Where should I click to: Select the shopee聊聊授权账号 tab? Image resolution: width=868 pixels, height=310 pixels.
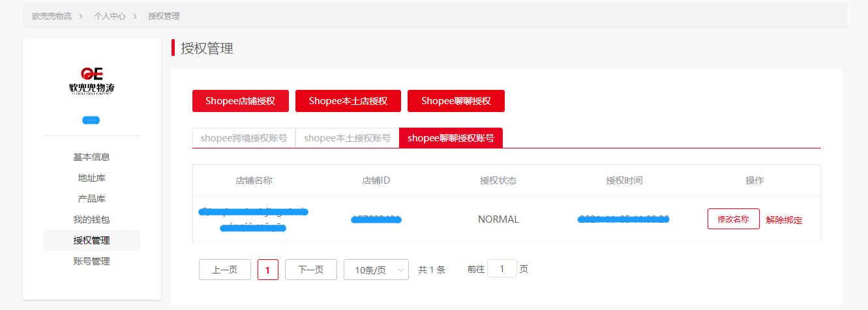click(451, 138)
